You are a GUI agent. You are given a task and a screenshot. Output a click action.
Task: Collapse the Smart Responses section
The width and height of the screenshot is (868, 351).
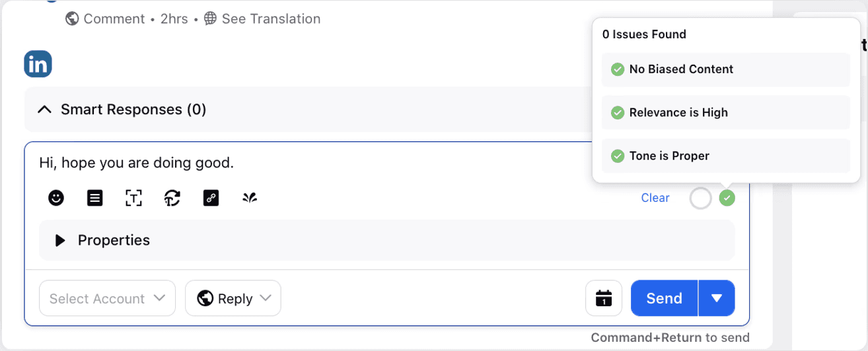click(44, 110)
